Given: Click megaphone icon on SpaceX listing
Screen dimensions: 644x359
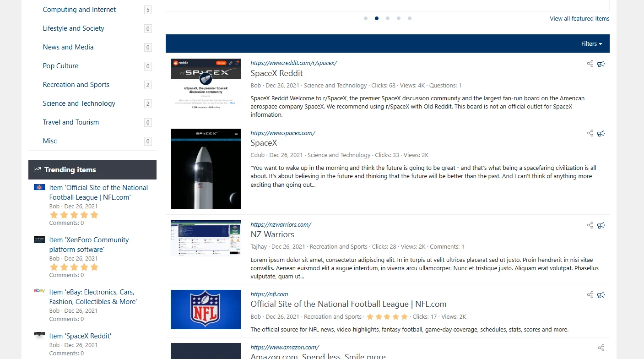Looking at the screenshot, I should (601, 133).
